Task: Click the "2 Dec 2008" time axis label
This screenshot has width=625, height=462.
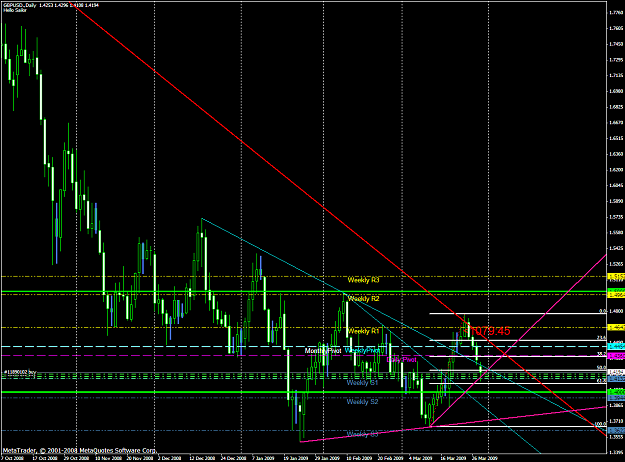Action: 169,458
